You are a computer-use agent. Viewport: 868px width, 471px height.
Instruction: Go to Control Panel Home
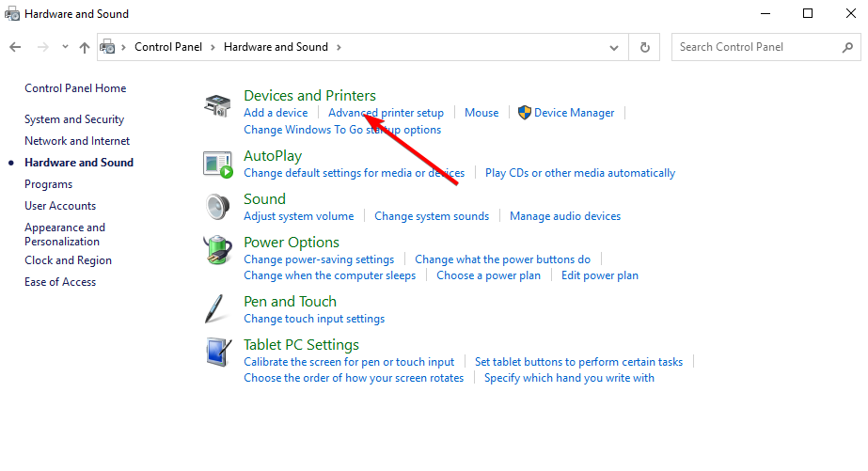pos(75,88)
